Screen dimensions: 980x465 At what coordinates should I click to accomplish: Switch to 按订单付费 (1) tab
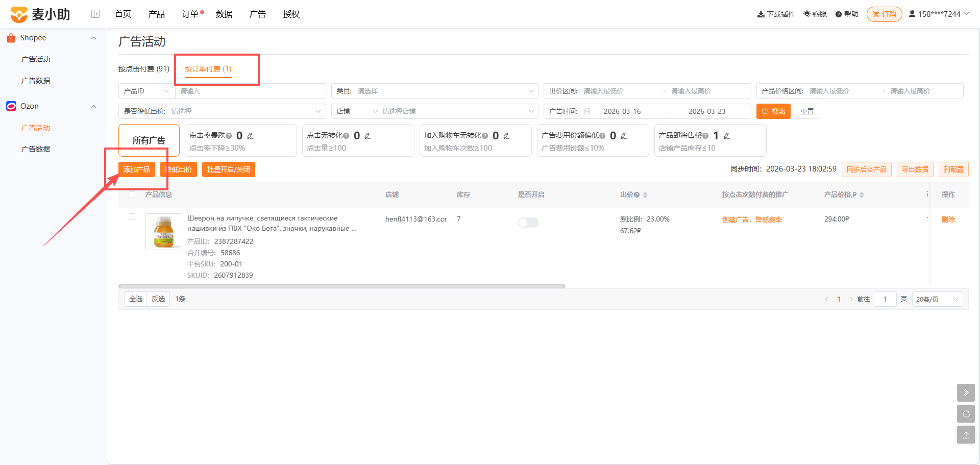click(x=208, y=69)
